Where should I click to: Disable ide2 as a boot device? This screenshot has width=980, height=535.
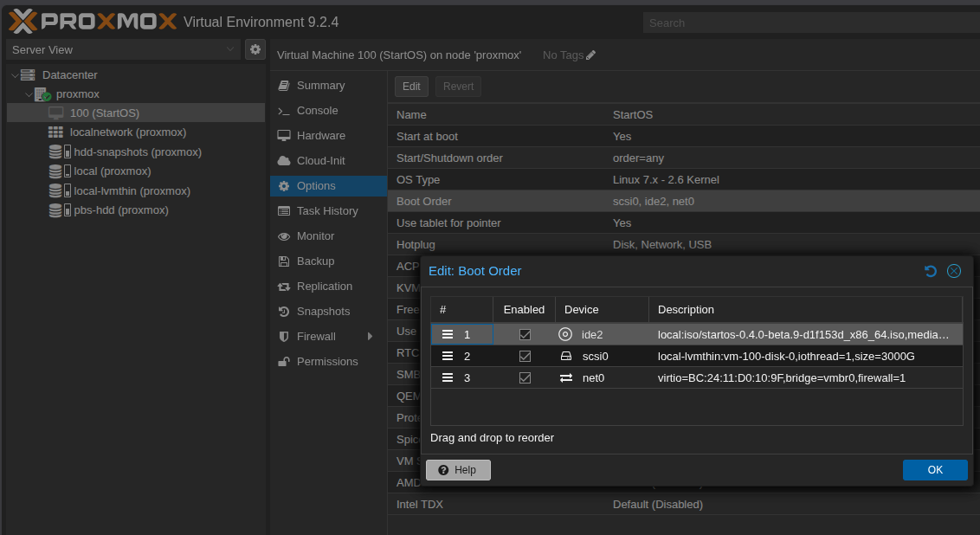(525, 334)
